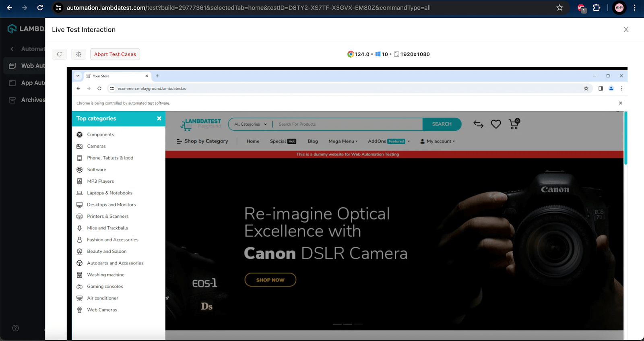Expand the All Categories dropdown
The height and width of the screenshot is (341, 644).
[x=250, y=124]
